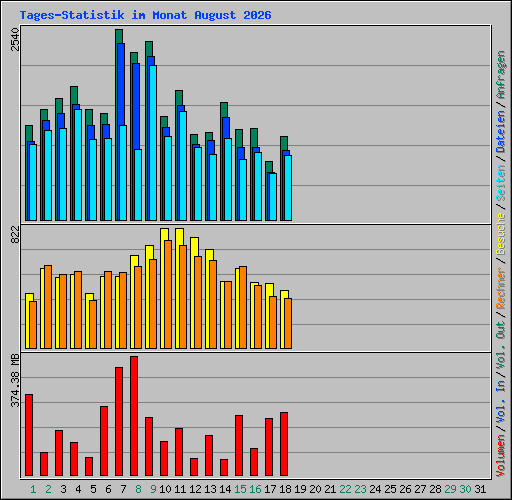Click the red volume bar for day 18
This screenshot has width=512, height=500.
(x=284, y=444)
